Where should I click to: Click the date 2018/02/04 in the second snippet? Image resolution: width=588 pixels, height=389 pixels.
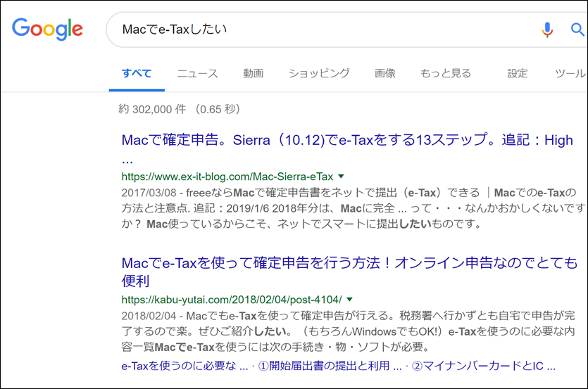[x=149, y=316]
